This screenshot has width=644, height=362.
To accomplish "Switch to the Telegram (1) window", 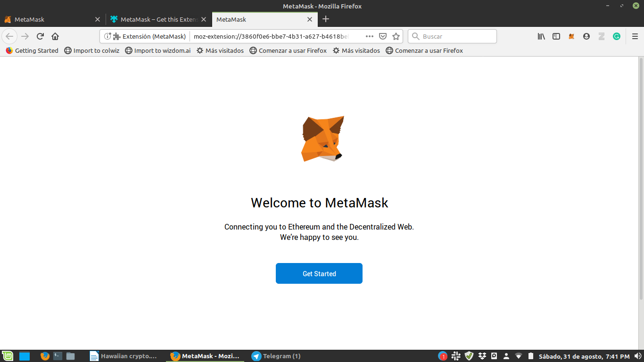I will pos(277,356).
